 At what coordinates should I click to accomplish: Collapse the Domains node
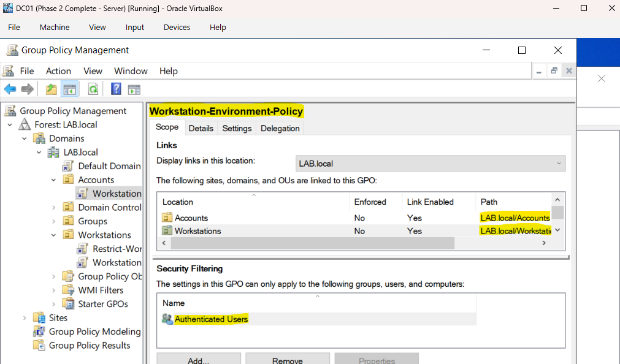point(25,138)
